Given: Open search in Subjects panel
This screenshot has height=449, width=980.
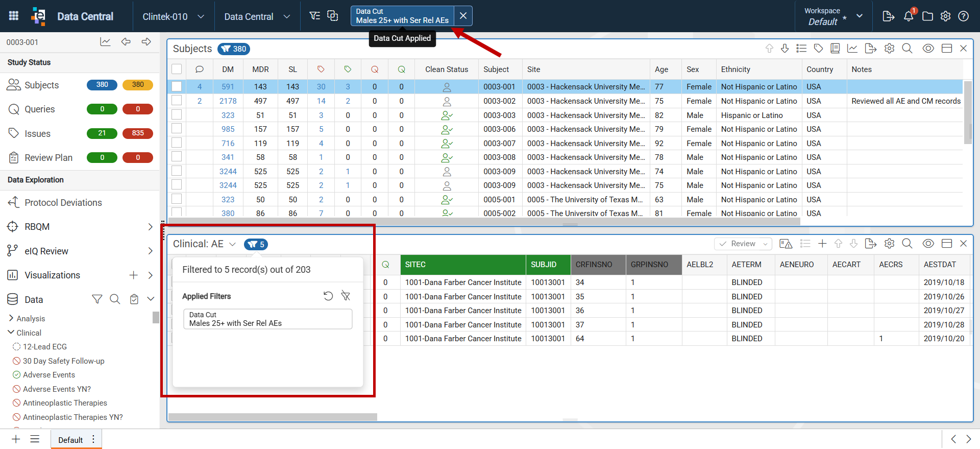Looking at the screenshot, I should click(907, 49).
